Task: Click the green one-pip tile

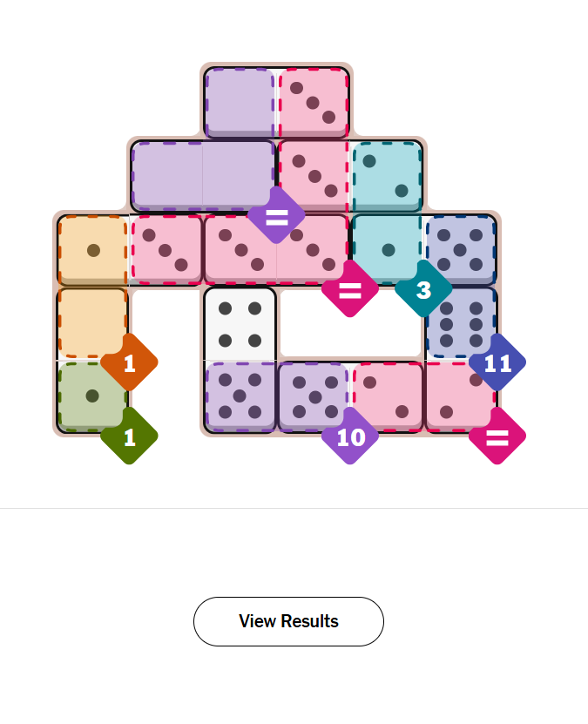Action: coord(92,396)
